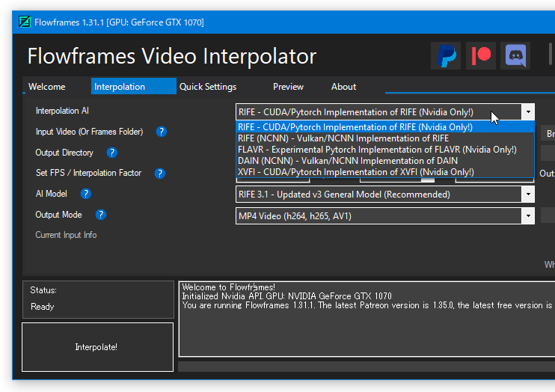
Task: Click the Status Ready panel
Action: click(x=99, y=299)
